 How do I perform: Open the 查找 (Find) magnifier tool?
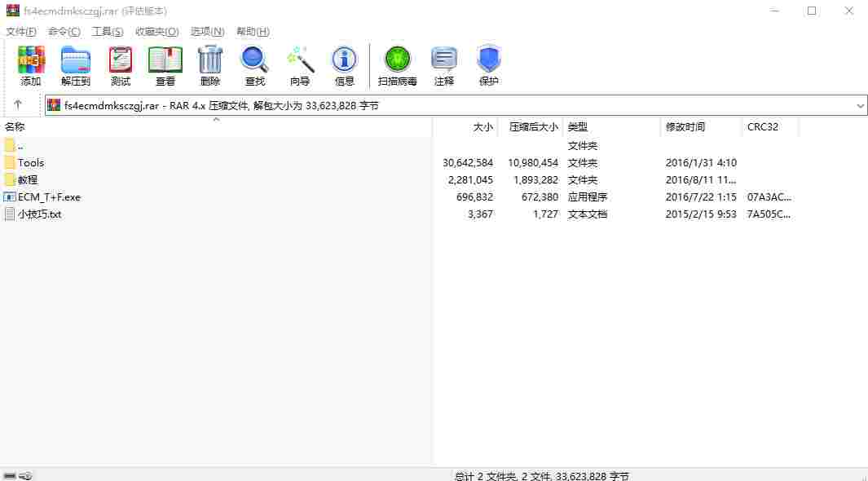click(x=254, y=65)
